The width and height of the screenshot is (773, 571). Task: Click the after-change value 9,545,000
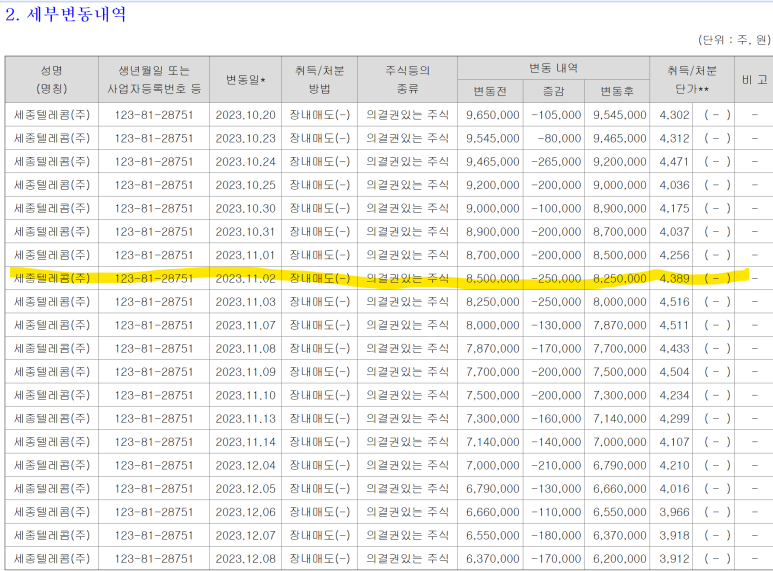(x=620, y=115)
